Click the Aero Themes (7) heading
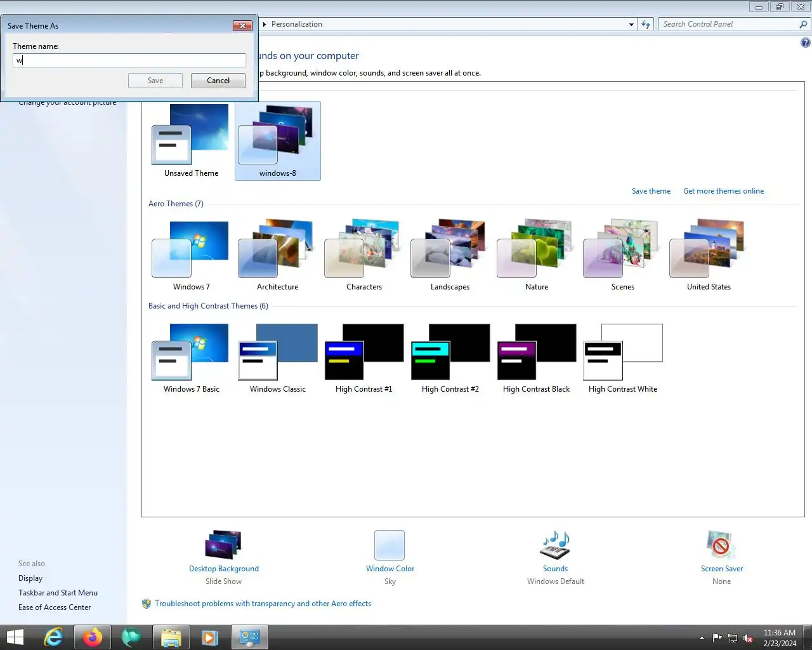 [176, 204]
